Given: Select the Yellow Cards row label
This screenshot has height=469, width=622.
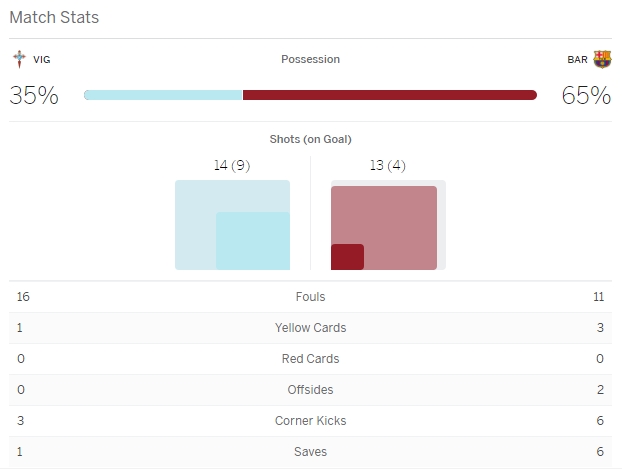Looking at the screenshot, I should 311,328.
